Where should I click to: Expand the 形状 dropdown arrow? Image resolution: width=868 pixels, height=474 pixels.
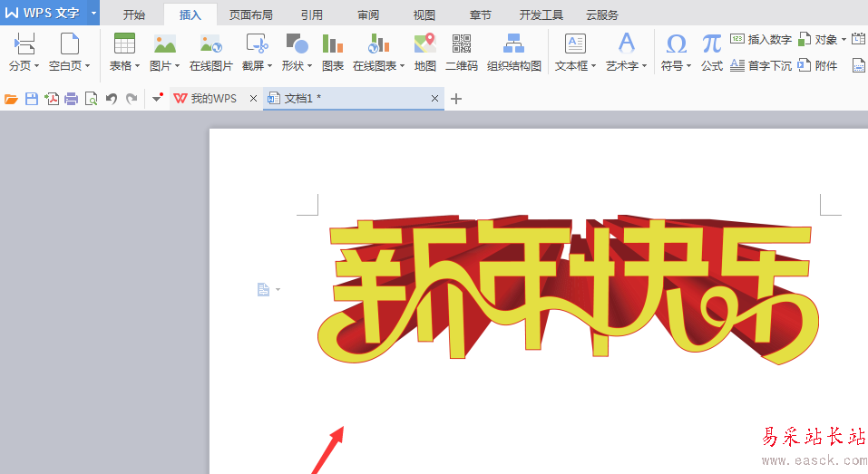(x=309, y=66)
